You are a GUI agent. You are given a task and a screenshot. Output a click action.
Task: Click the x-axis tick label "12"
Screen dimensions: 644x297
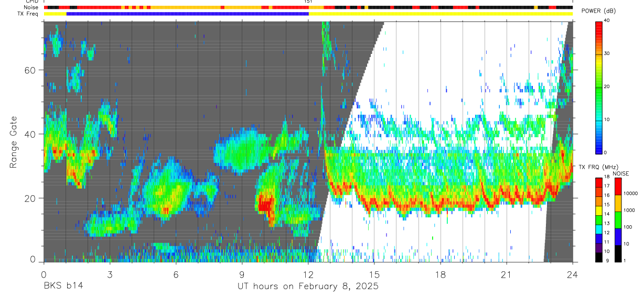[308, 274]
